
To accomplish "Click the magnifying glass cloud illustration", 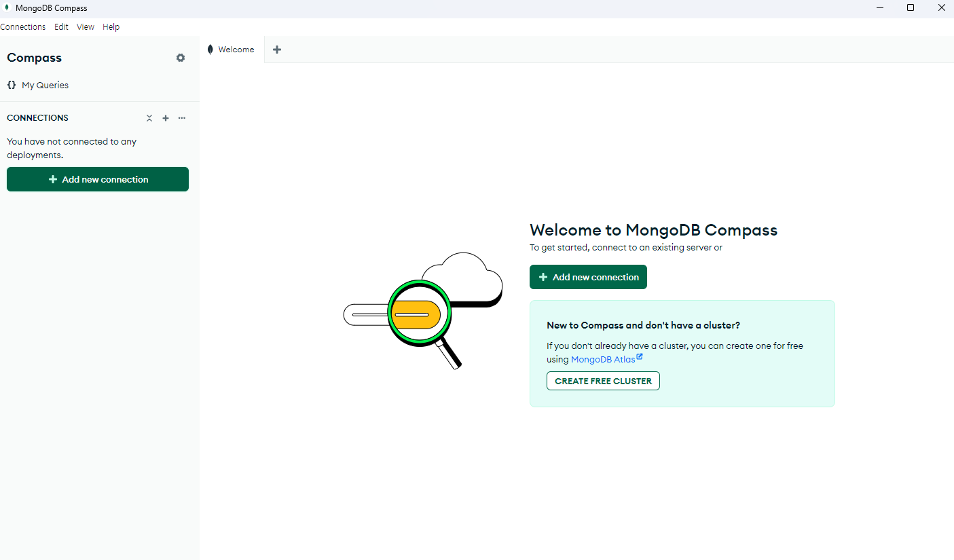I will point(423,310).
